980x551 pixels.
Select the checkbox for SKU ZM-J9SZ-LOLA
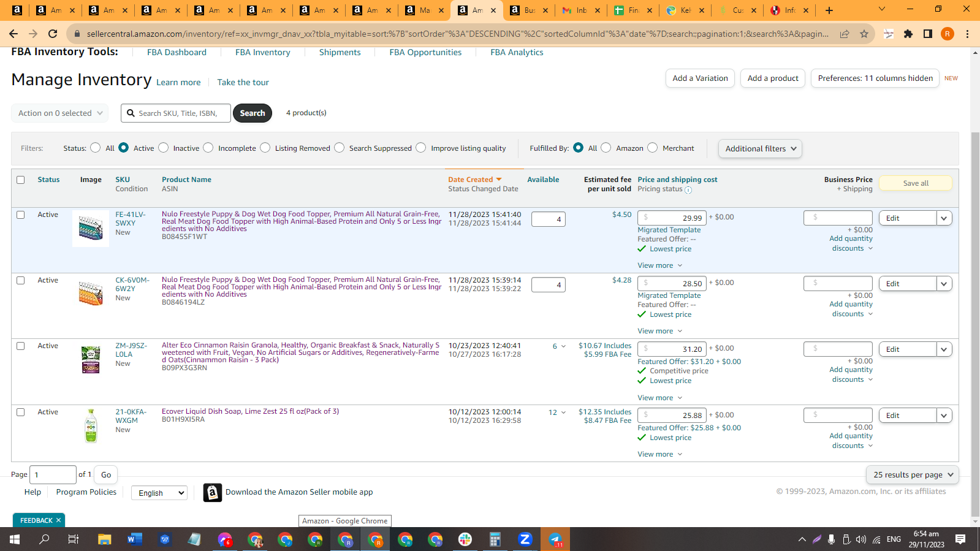(x=20, y=346)
